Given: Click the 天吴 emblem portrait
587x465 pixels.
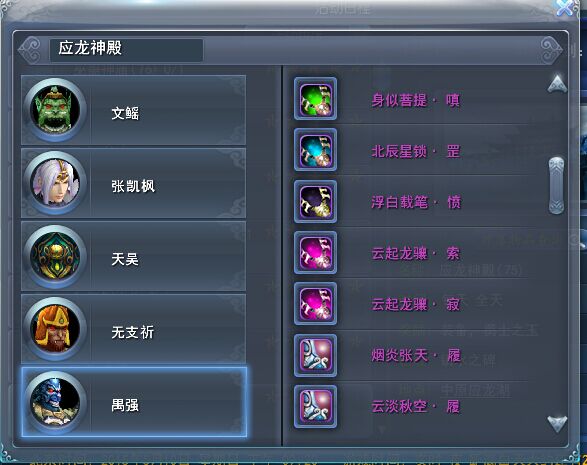Looking at the screenshot, I should tap(55, 256).
